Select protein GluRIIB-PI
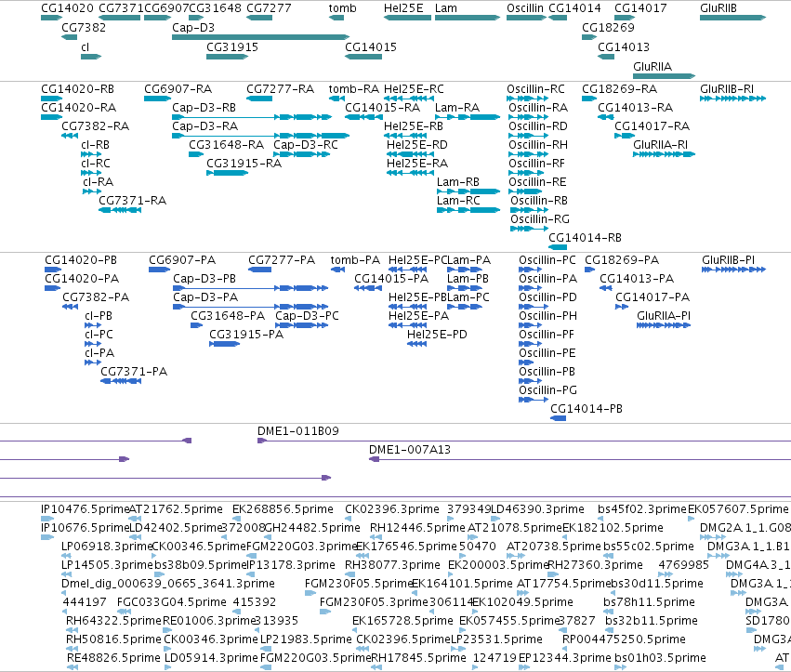791x672 pixels. 729,260
